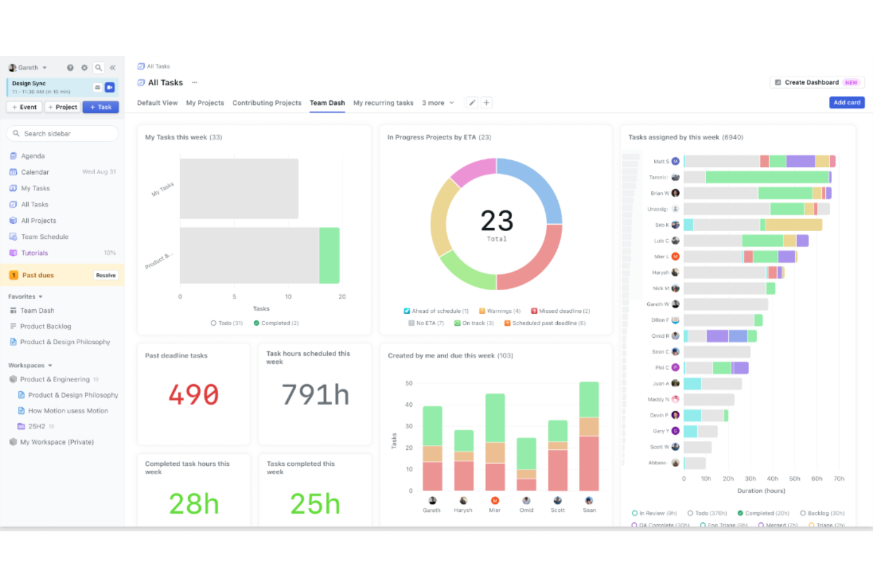Collapse the sidebar with the double-chevron icon
This screenshot has width=882, height=588.
coord(113,67)
